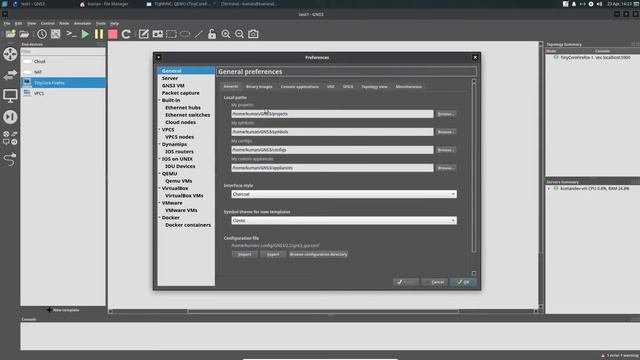Select the Draw rectangle tool
The image size is (640, 360).
[x=171, y=34]
